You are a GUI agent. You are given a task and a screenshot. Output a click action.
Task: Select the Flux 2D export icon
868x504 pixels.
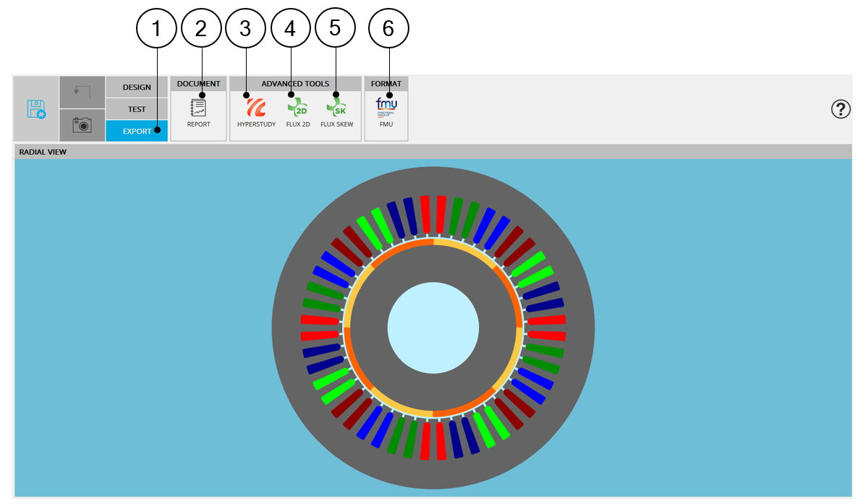[297, 109]
